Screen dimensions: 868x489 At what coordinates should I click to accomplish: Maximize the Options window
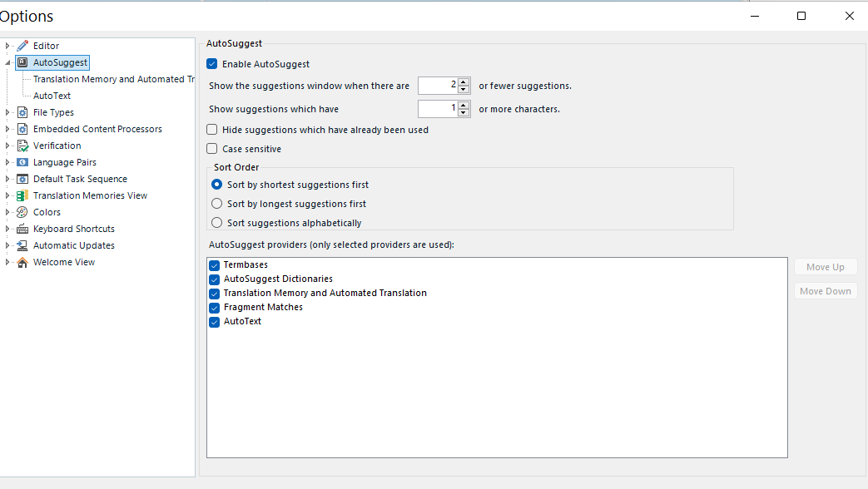pos(801,16)
